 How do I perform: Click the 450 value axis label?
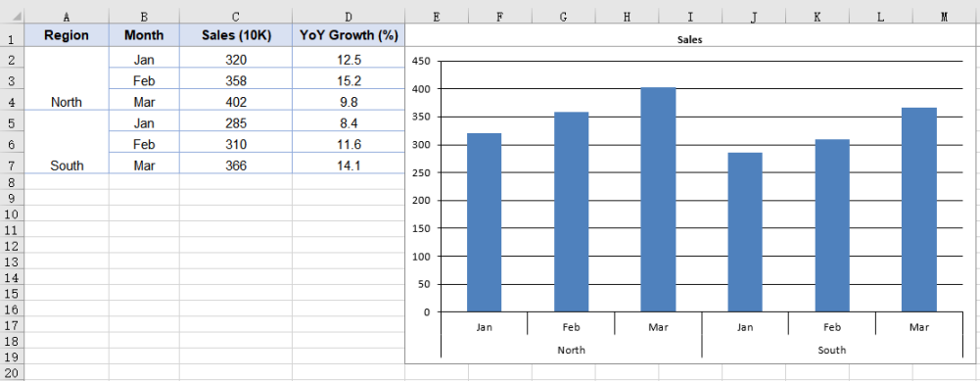coord(422,62)
